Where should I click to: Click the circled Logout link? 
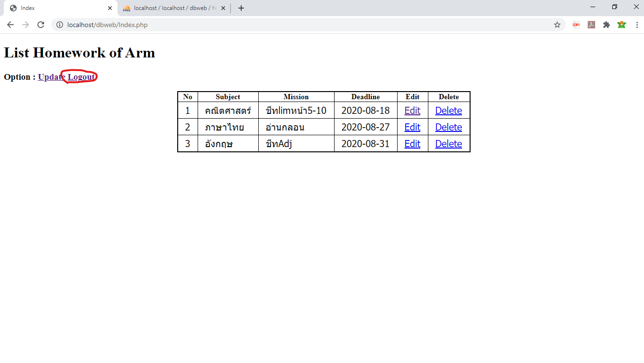(x=81, y=76)
